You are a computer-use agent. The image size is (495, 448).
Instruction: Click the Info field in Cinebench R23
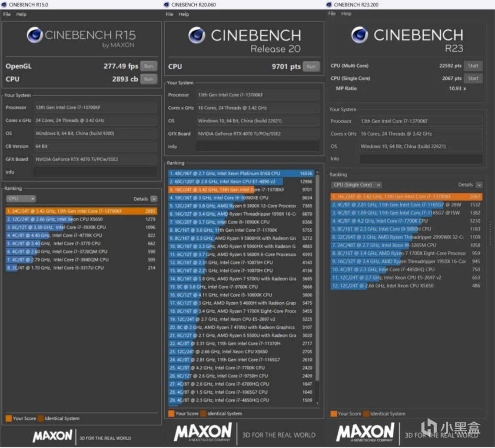pyautogui.click(x=421, y=159)
